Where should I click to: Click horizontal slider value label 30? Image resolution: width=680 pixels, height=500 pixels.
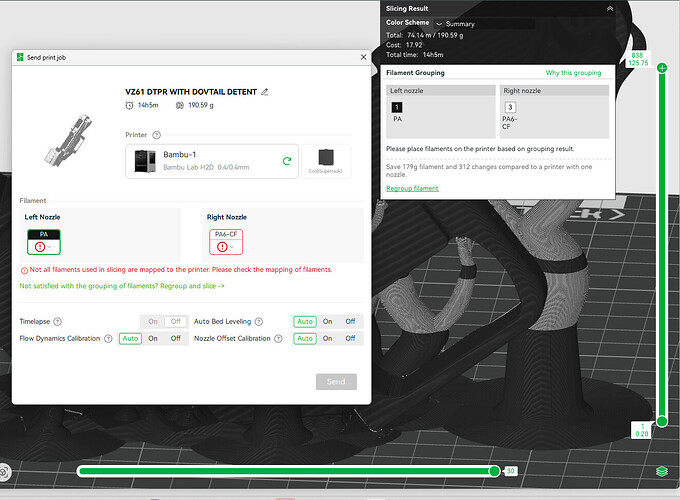tap(510, 471)
